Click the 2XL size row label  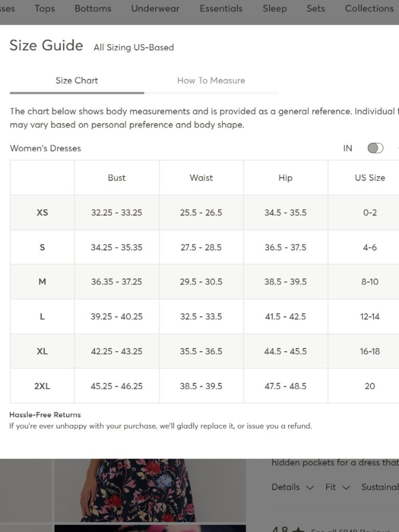pos(42,386)
